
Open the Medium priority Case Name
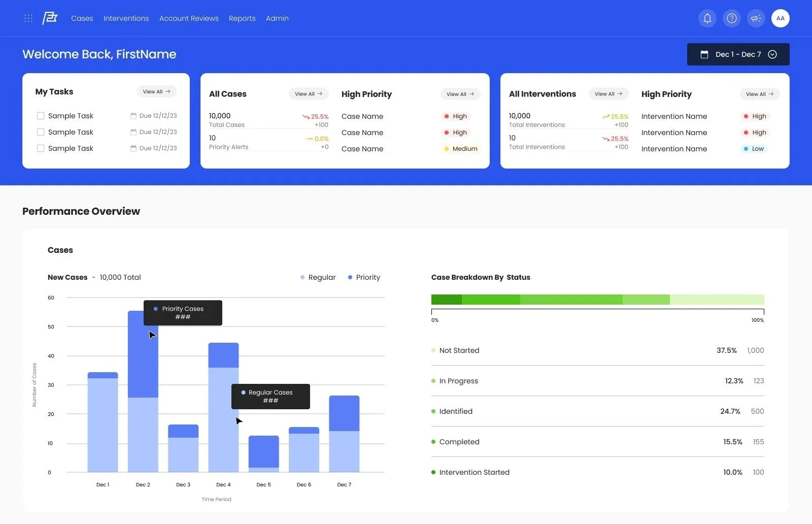pyautogui.click(x=362, y=149)
